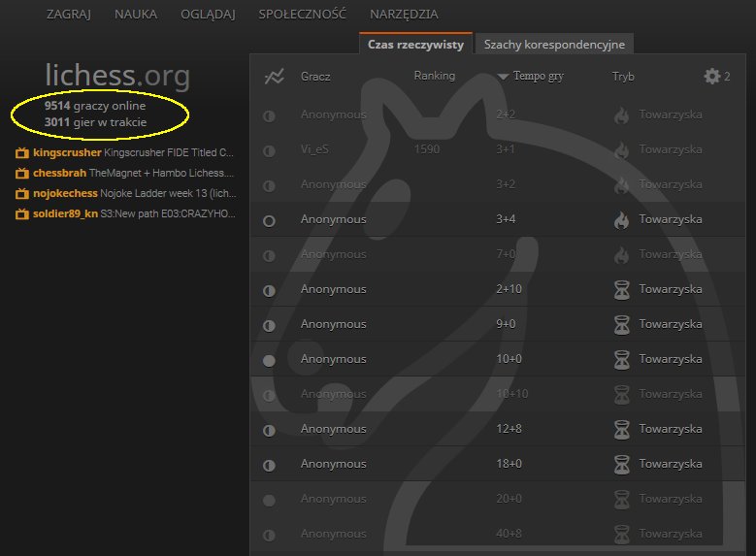Click the 40+8 tempo cell

coord(509,534)
